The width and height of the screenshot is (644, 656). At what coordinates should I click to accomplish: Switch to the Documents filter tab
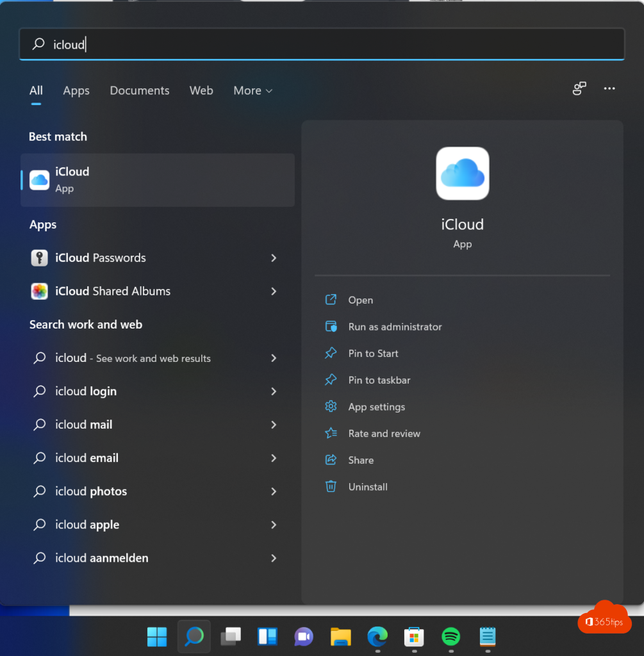[140, 91]
